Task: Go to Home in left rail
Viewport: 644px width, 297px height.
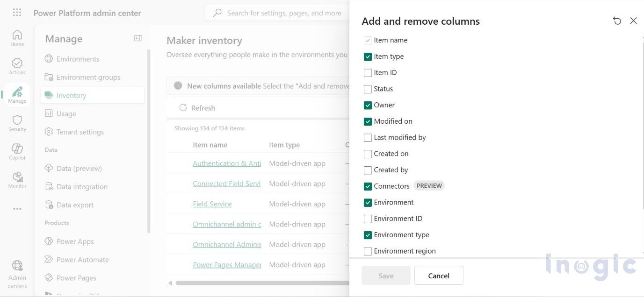Action: click(17, 38)
